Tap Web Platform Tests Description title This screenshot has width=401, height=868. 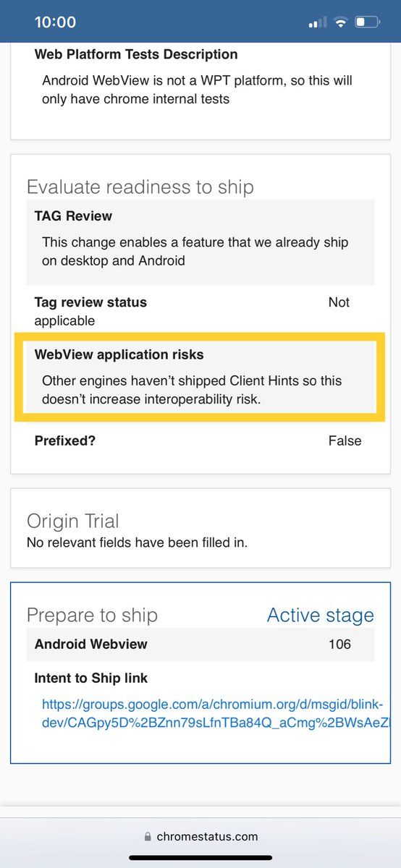(x=136, y=54)
